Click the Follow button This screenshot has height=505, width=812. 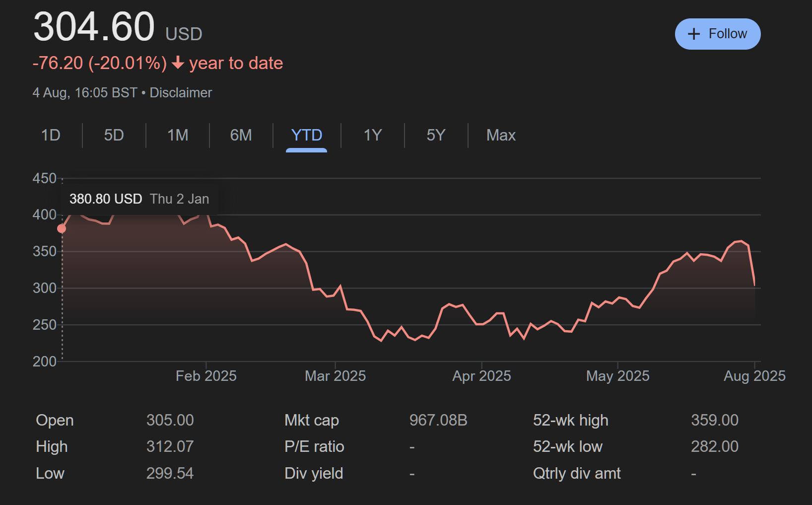click(717, 34)
